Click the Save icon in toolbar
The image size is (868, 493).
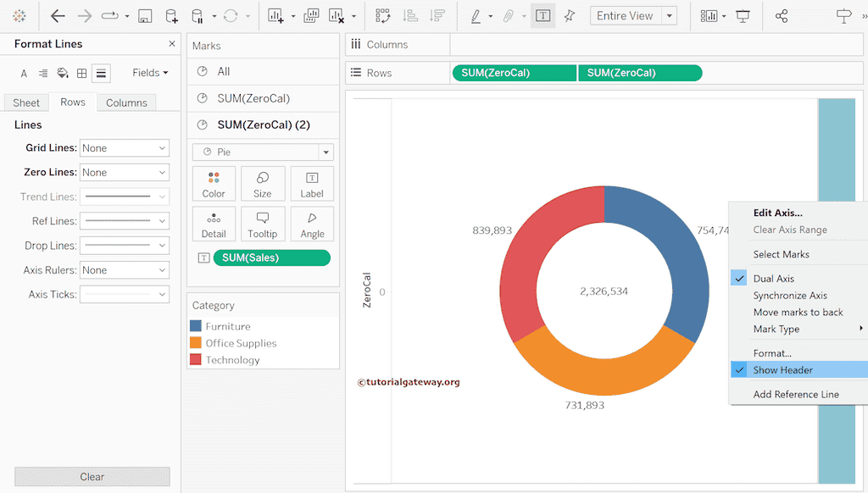point(145,16)
